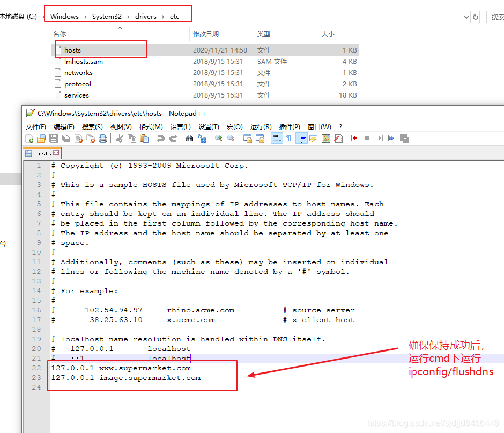Open the 宏(O) menu

[235, 127]
